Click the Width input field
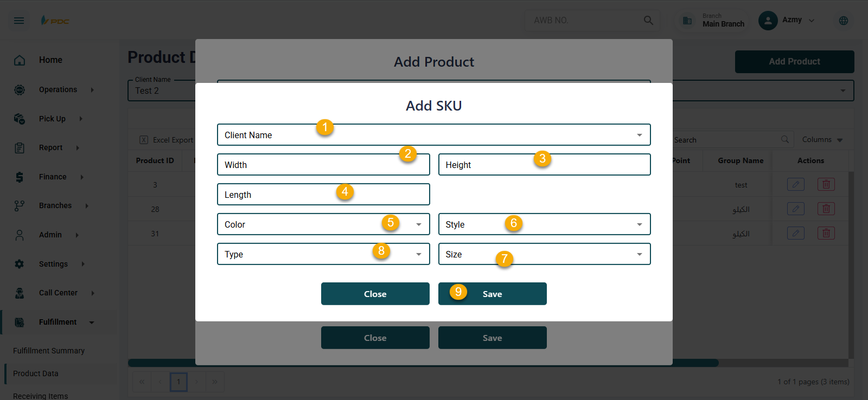This screenshot has width=868, height=400. point(323,165)
